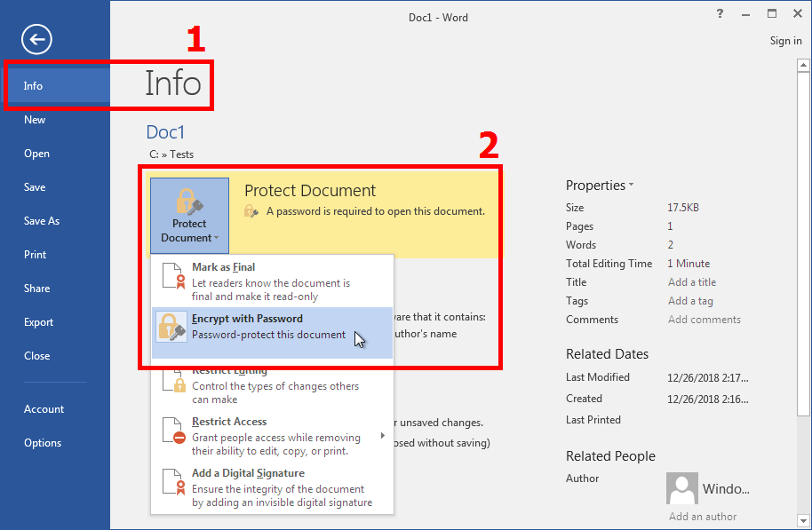Select Mark as Final menu entry
812x530 pixels.
[273, 281]
